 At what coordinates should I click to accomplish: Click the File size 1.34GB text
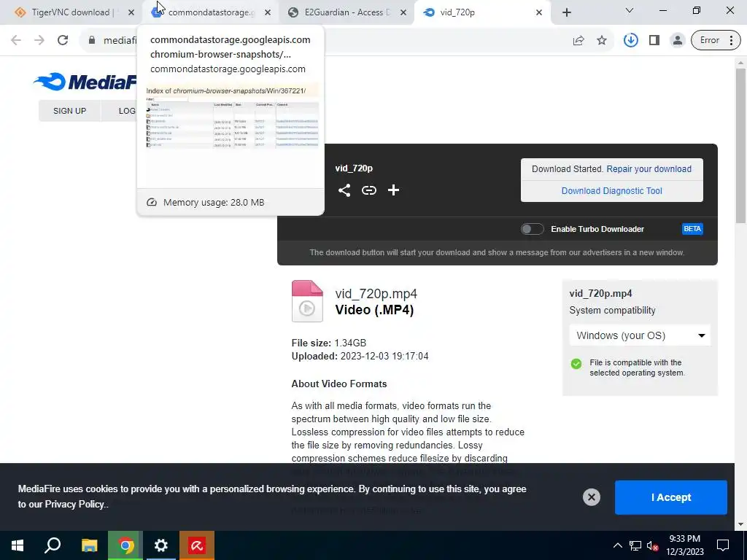(329, 343)
